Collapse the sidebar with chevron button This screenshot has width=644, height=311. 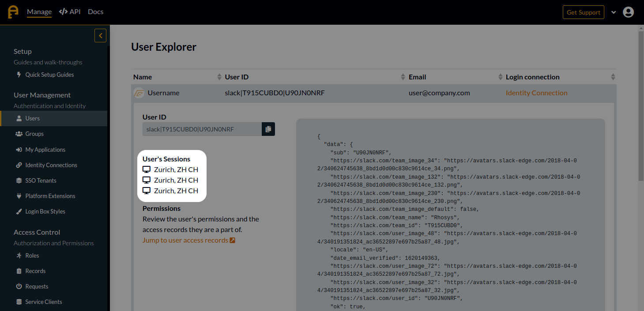100,35
